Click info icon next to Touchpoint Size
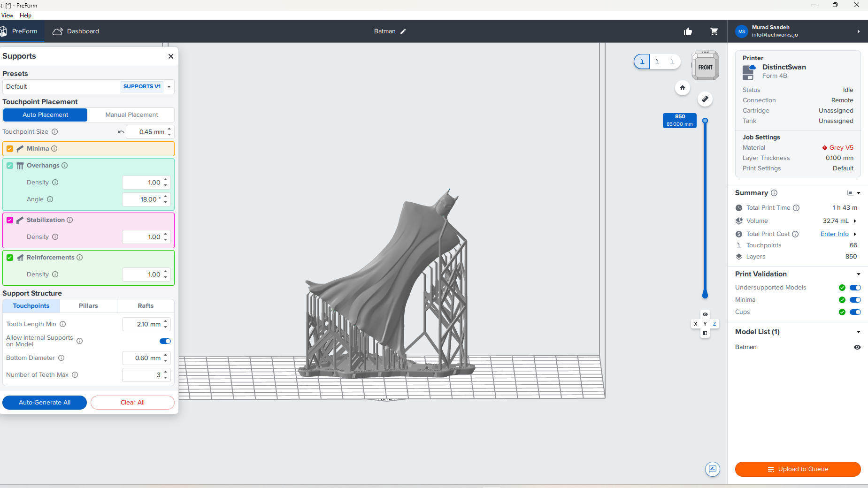This screenshot has width=868, height=488. coord(54,132)
